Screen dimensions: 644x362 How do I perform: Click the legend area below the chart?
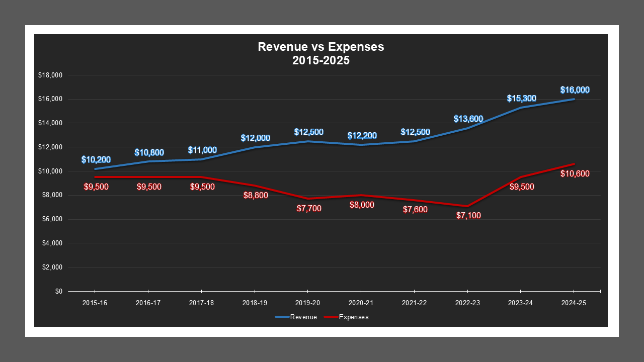[322, 317]
